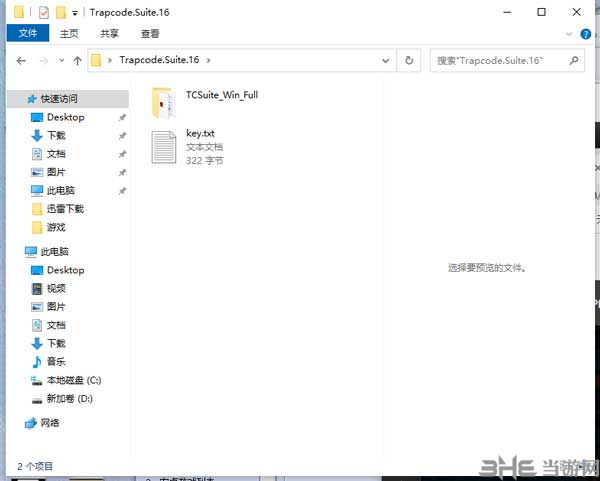This screenshot has height=481, width=600.
Task: Open the 游戏 folder in sidebar
Action: tap(56, 227)
